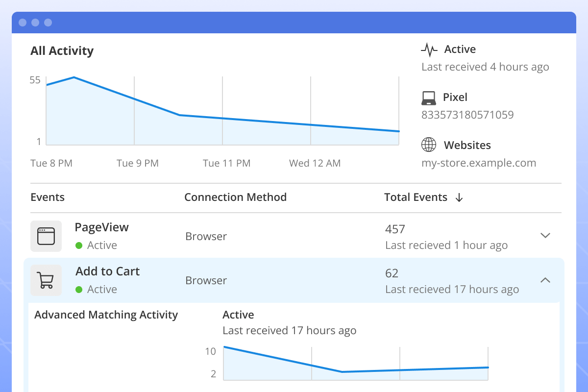
Task: Select the Events column header
Action: pos(48,197)
